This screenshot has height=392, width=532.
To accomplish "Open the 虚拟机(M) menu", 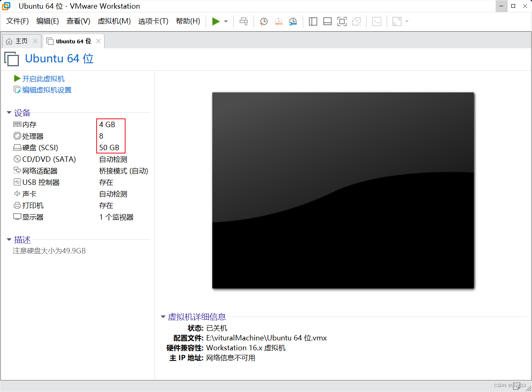I will [x=114, y=21].
